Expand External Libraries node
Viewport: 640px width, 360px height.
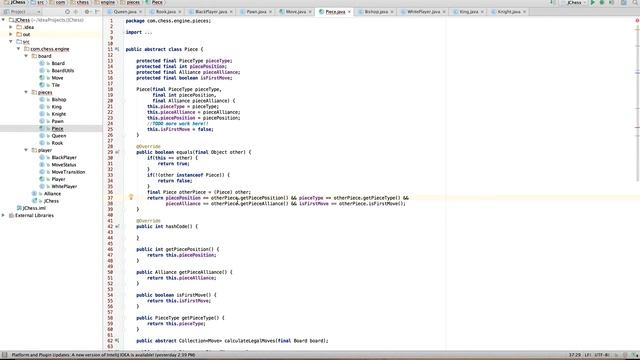coord(4,215)
